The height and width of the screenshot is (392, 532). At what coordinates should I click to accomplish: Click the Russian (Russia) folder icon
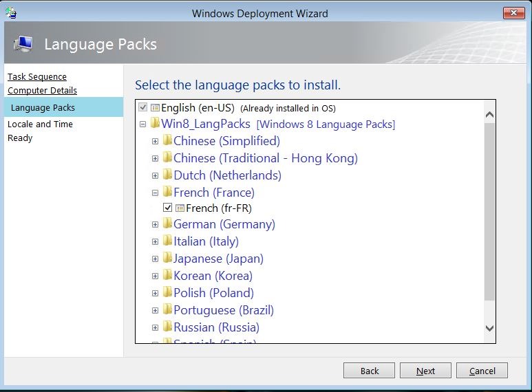pyautogui.click(x=167, y=326)
